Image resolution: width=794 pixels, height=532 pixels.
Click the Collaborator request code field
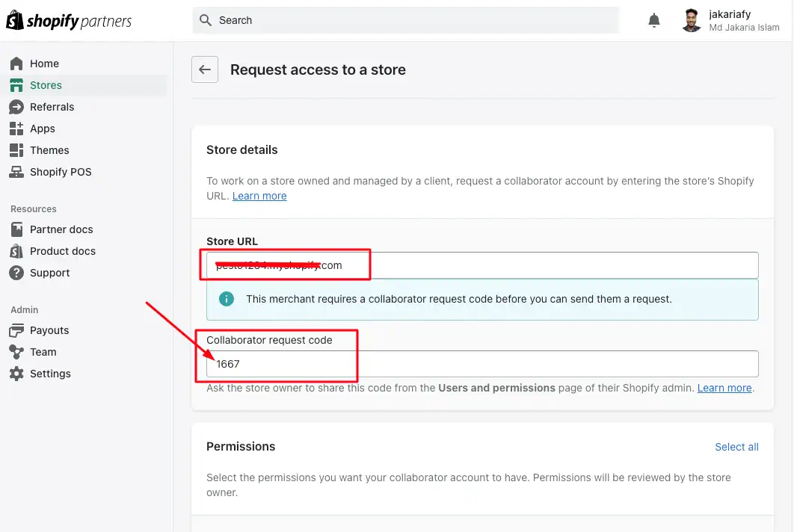click(482, 364)
